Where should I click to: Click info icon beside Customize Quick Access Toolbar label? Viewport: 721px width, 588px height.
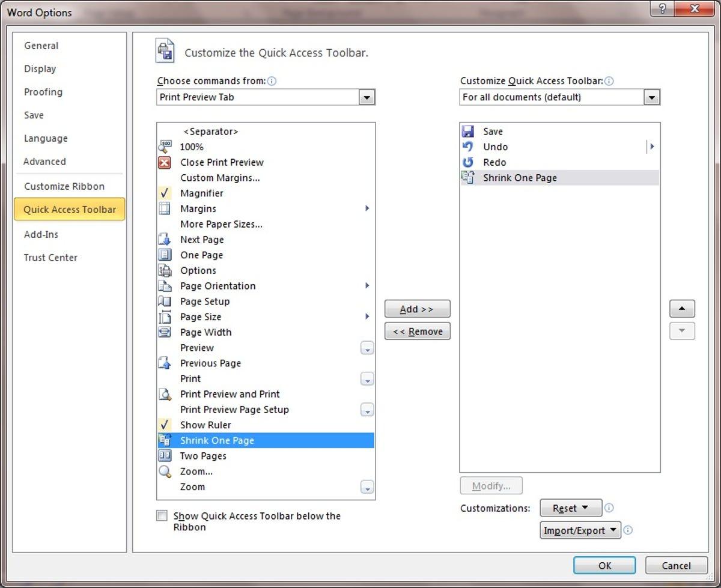point(609,81)
